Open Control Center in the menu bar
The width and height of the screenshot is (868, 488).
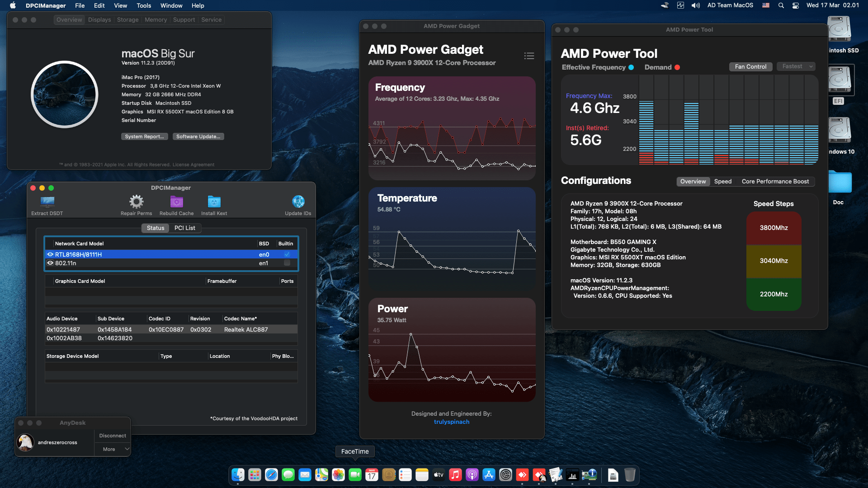point(796,5)
